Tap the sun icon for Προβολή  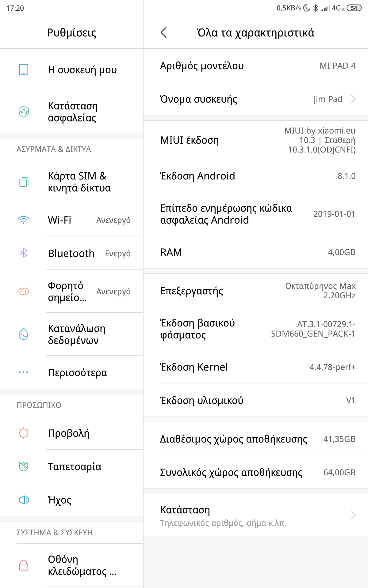24,433
